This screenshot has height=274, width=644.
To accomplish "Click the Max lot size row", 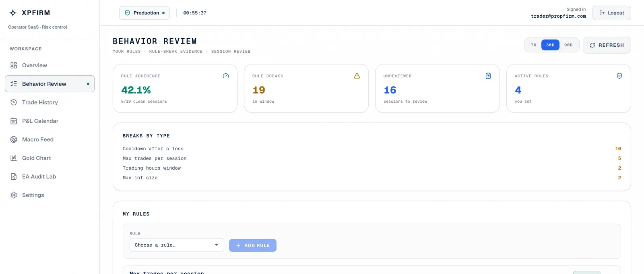I will click(x=372, y=178).
